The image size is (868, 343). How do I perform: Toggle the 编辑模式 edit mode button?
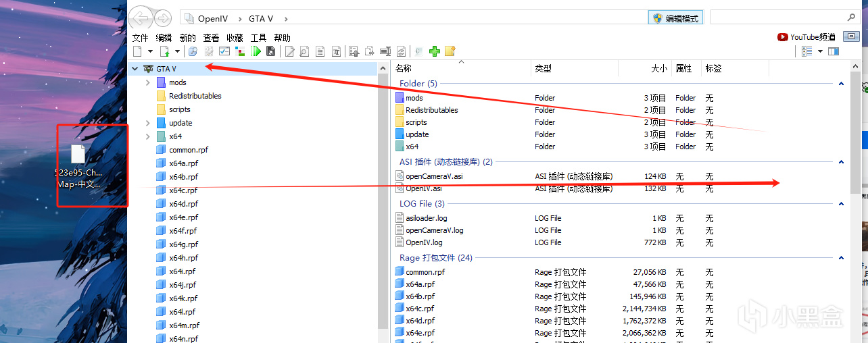point(675,18)
